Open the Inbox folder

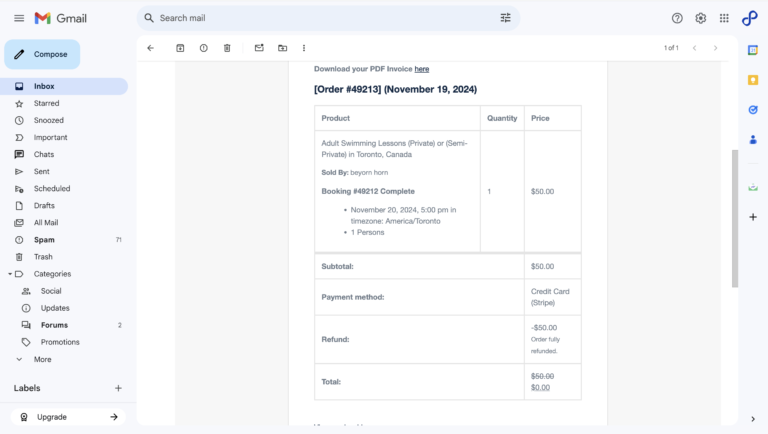click(64, 86)
